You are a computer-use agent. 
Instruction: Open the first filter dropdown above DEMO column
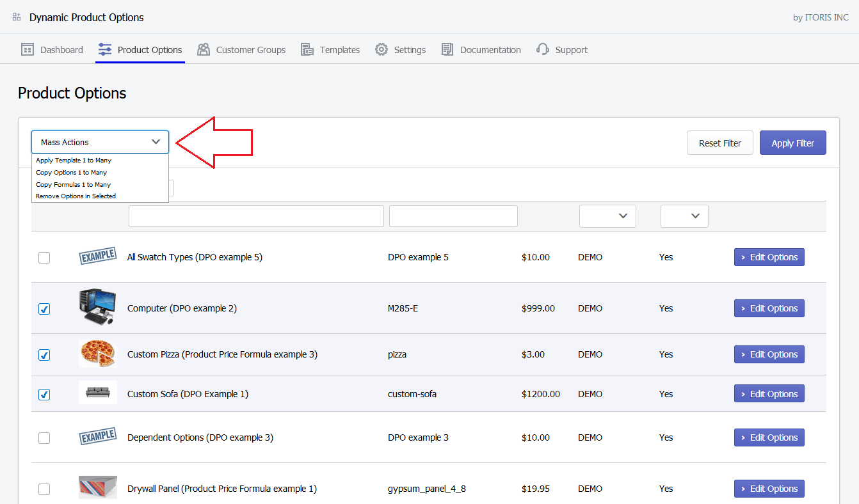607,216
